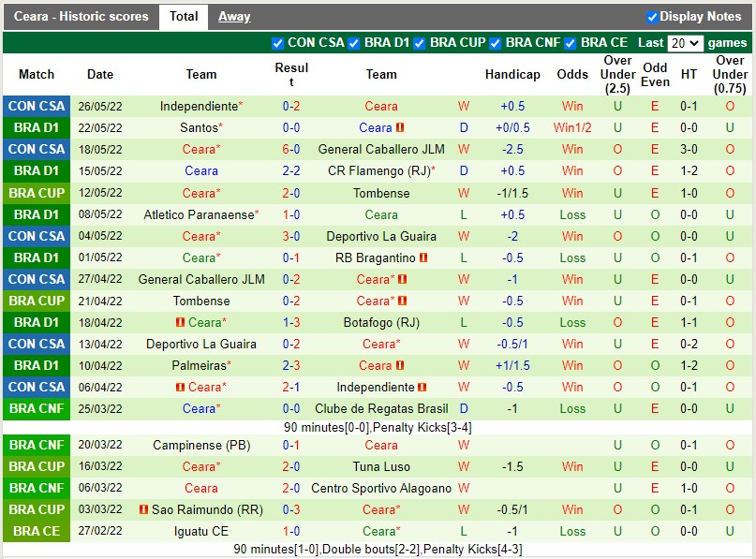Click the Win1/2 odds result
756x559 pixels.
pyautogui.click(x=572, y=127)
